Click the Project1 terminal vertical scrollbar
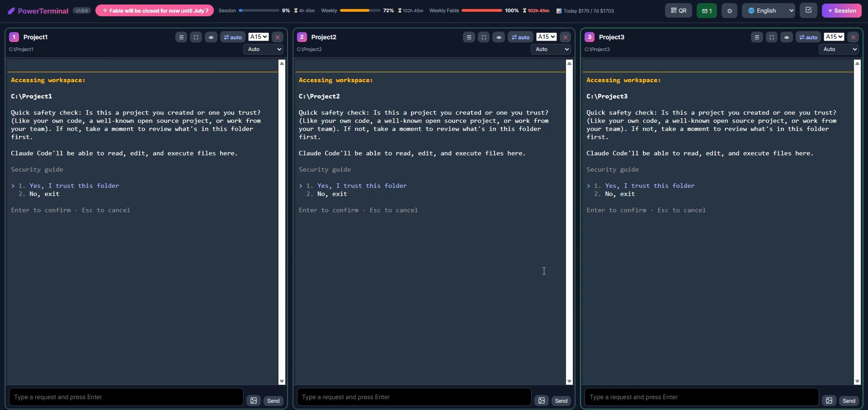Viewport: 868px width, 410px height. pos(282,222)
